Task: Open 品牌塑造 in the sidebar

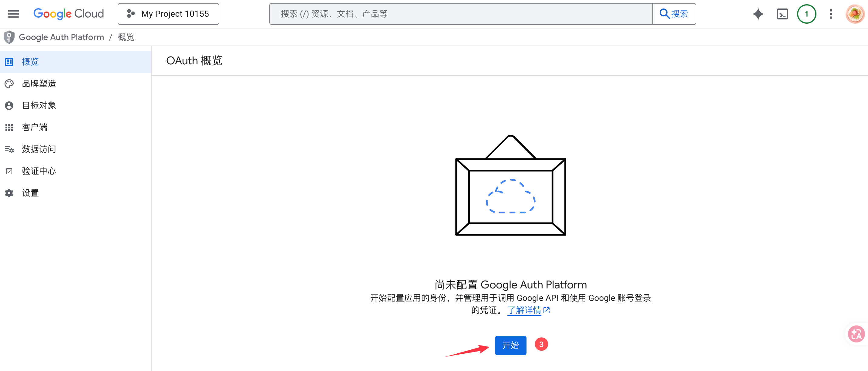Action: tap(76, 84)
